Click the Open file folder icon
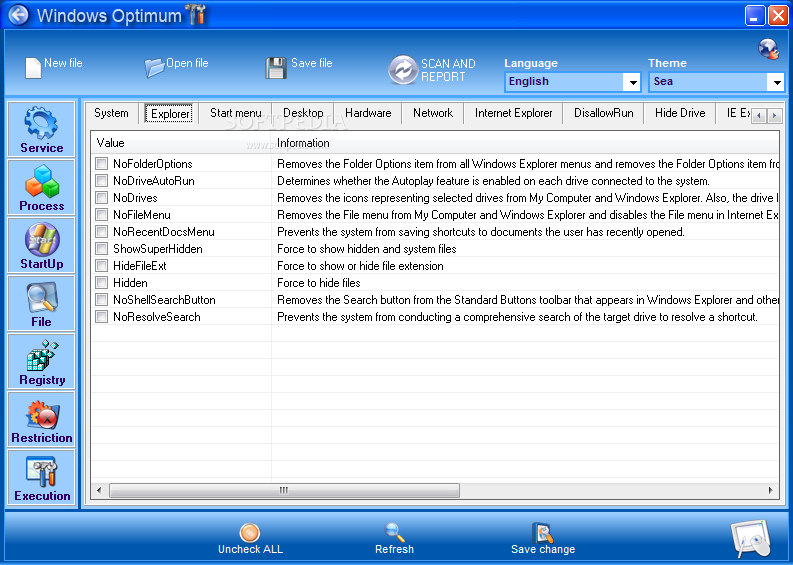 [x=154, y=67]
